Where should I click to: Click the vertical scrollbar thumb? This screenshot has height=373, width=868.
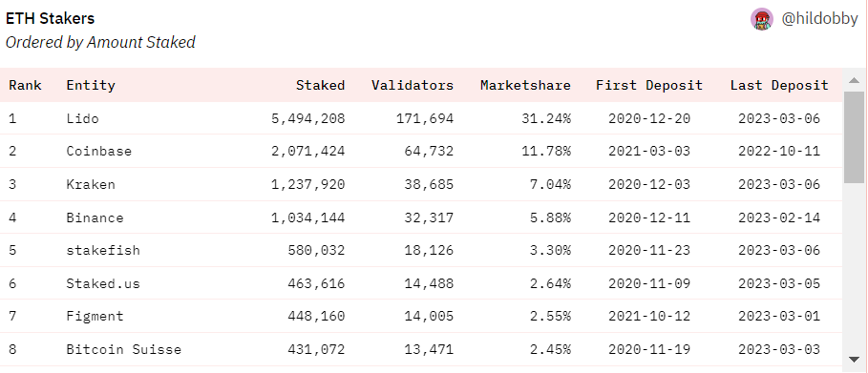coord(854,137)
